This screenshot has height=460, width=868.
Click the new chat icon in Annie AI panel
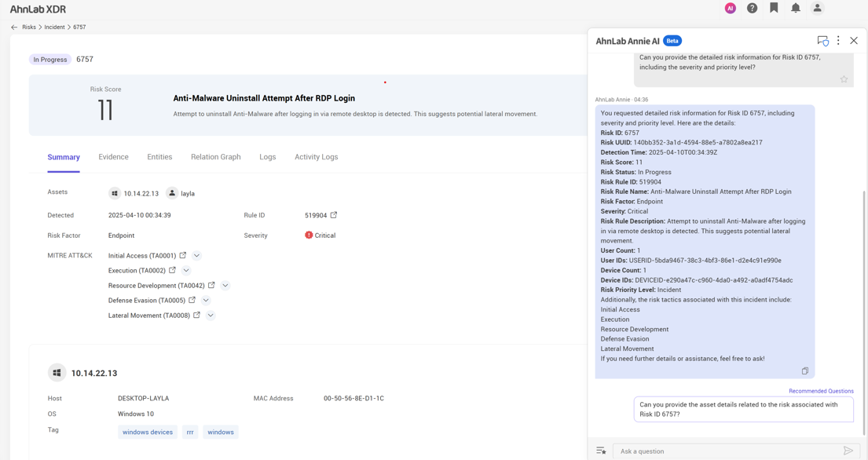coord(822,41)
